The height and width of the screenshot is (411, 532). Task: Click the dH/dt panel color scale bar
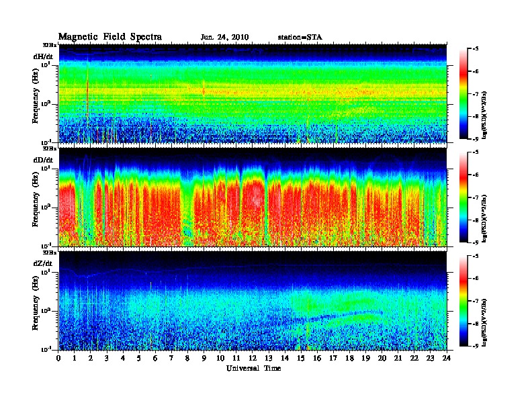click(x=463, y=94)
